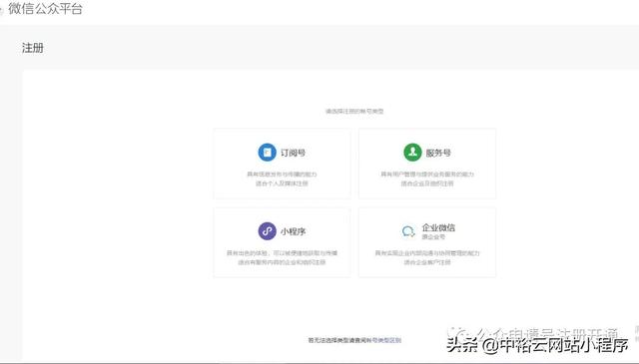Click the 注册 page heading

(33, 48)
